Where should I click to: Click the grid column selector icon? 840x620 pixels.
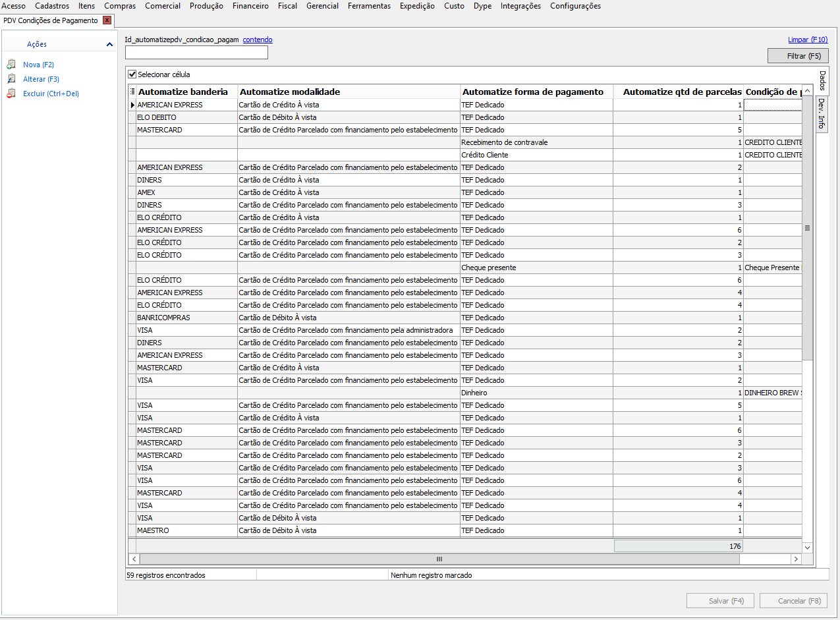click(x=132, y=92)
